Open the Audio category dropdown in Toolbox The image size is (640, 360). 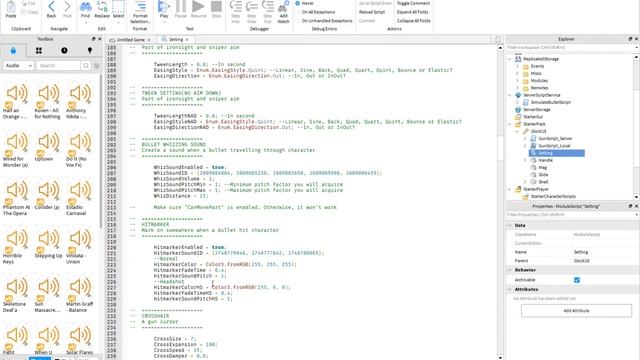(18, 66)
